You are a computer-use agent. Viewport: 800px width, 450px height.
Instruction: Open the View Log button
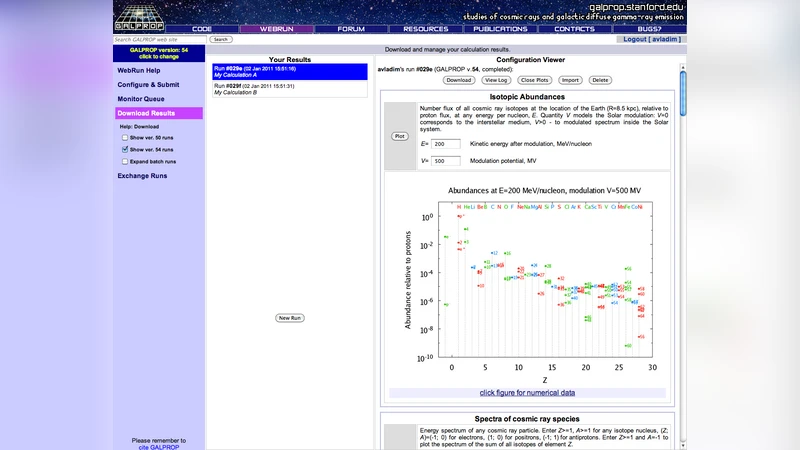tap(496, 80)
